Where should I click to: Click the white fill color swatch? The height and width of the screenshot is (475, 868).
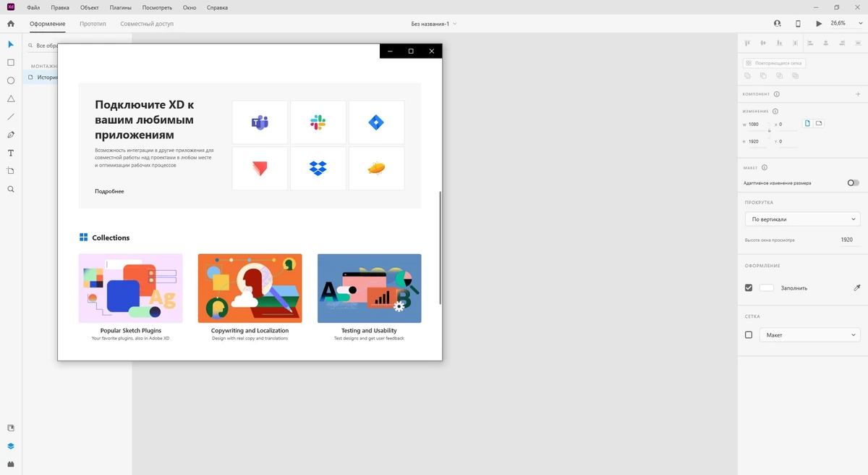click(766, 287)
